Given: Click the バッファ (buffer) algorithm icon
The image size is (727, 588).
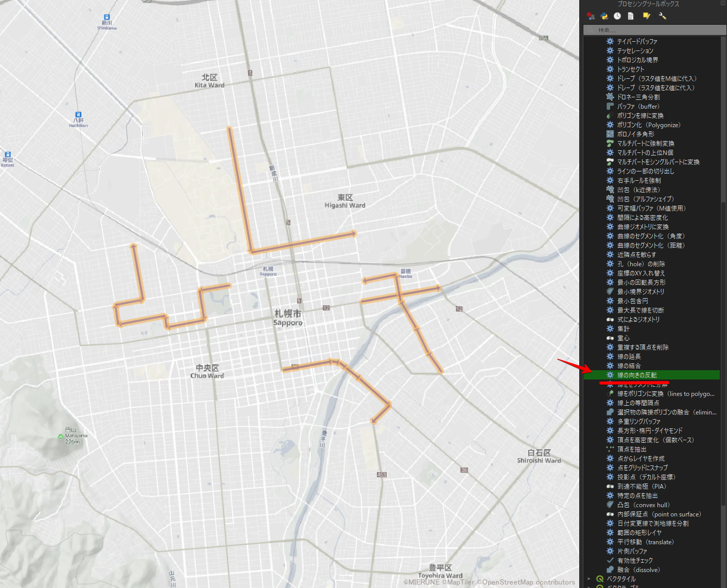Looking at the screenshot, I should pyautogui.click(x=610, y=107).
